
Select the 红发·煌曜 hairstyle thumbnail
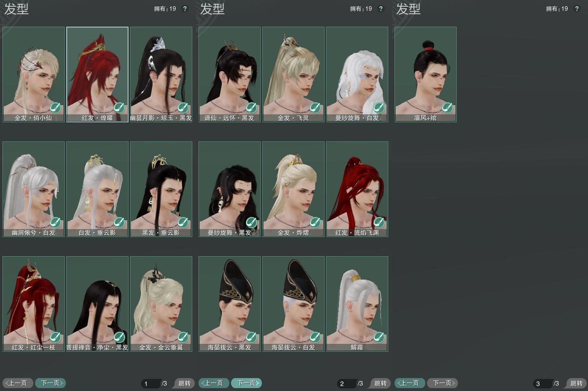(97, 74)
